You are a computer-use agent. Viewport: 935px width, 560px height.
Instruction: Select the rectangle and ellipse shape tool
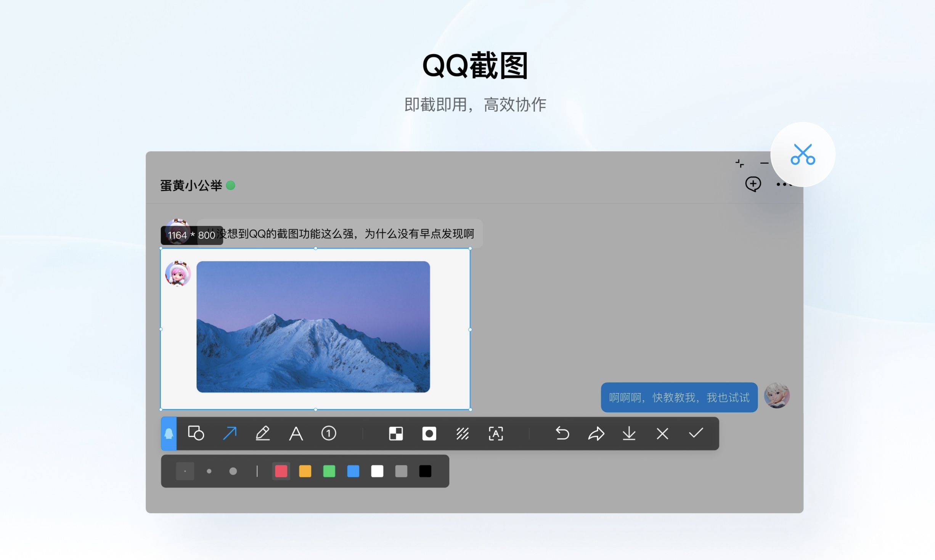click(x=196, y=433)
